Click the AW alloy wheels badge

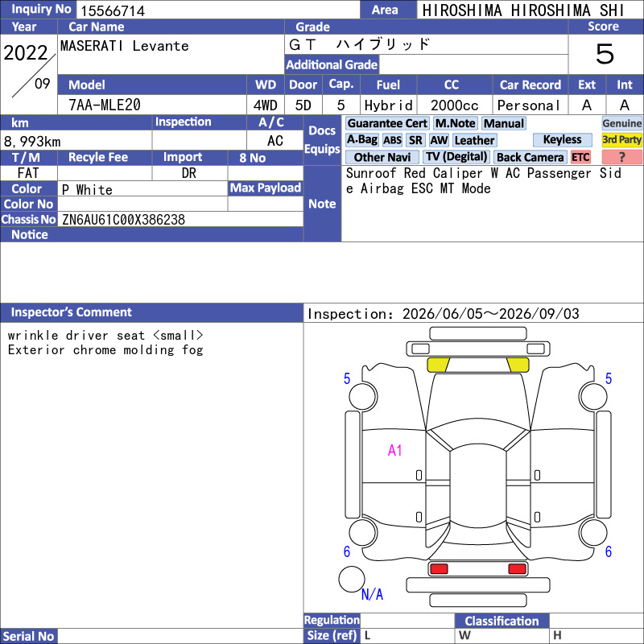pos(439,140)
